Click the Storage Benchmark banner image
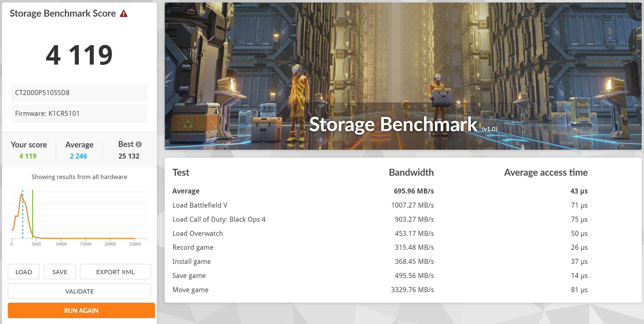Viewport: 644px width, 324px height. tap(403, 76)
